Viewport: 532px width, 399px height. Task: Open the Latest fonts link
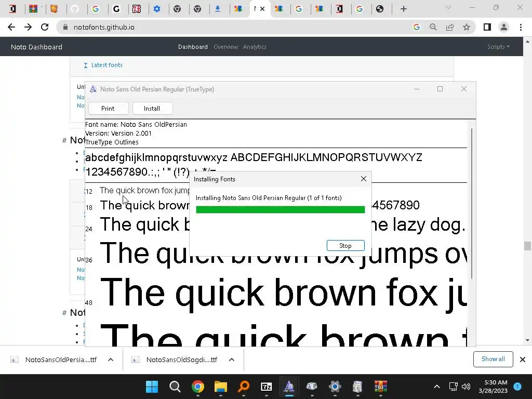(107, 65)
